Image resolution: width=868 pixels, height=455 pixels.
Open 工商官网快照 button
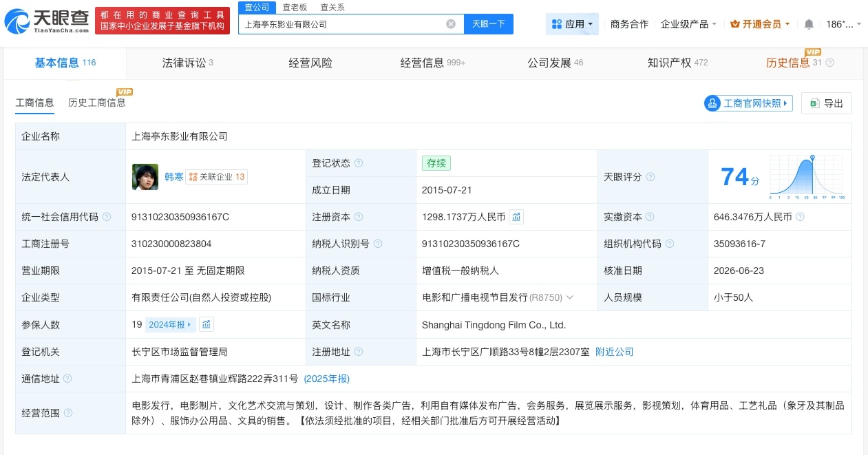tap(748, 103)
